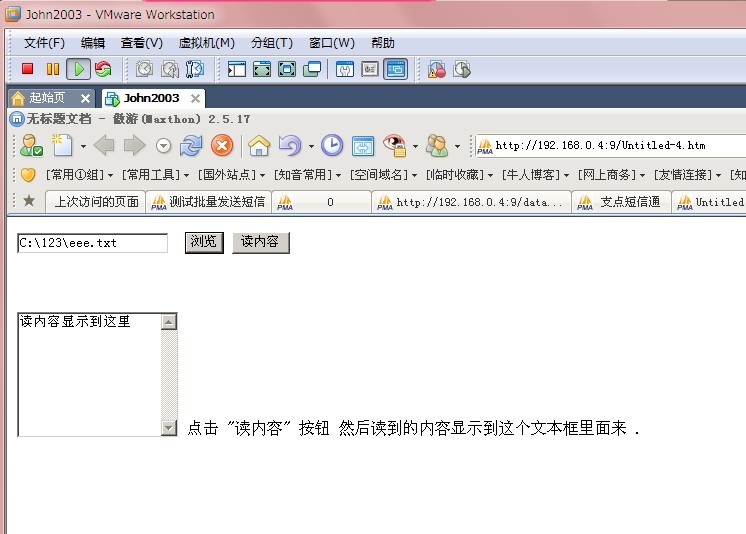This screenshot has height=534, width=746.
Task: Expand the two users icon dropdown arrow
Action: [x=458, y=146]
